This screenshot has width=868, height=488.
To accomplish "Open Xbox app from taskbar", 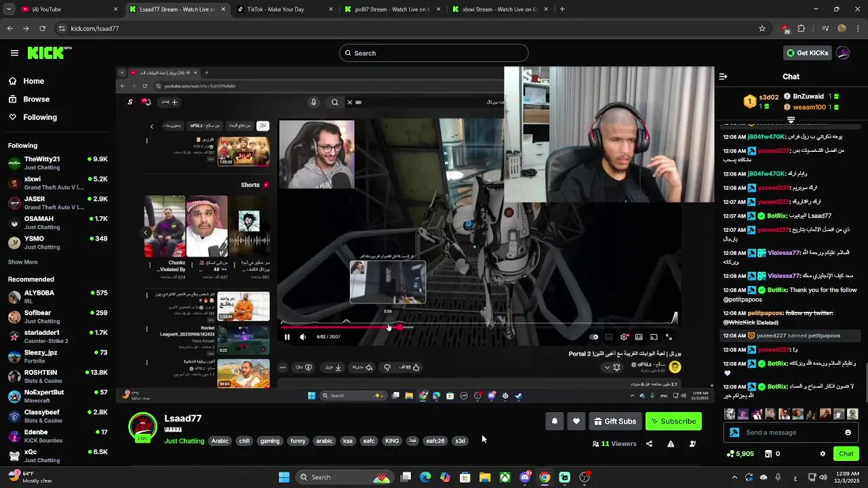I will click(505, 477).
